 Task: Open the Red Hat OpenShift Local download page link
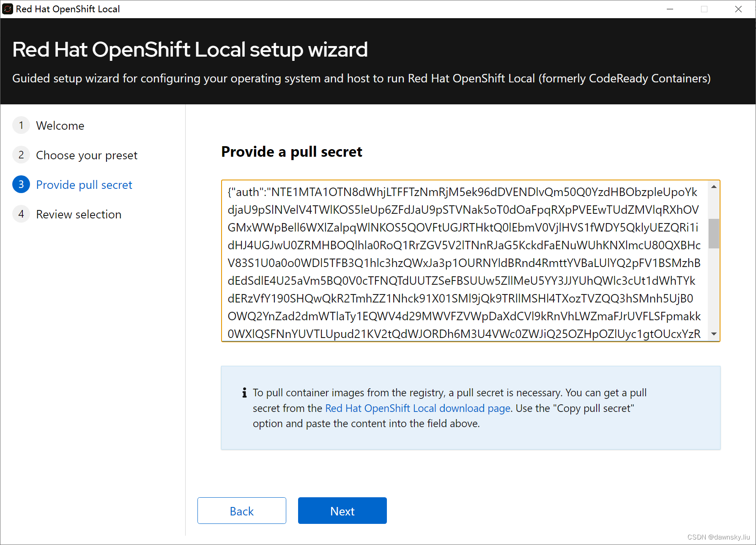click(x=418, y=408)
